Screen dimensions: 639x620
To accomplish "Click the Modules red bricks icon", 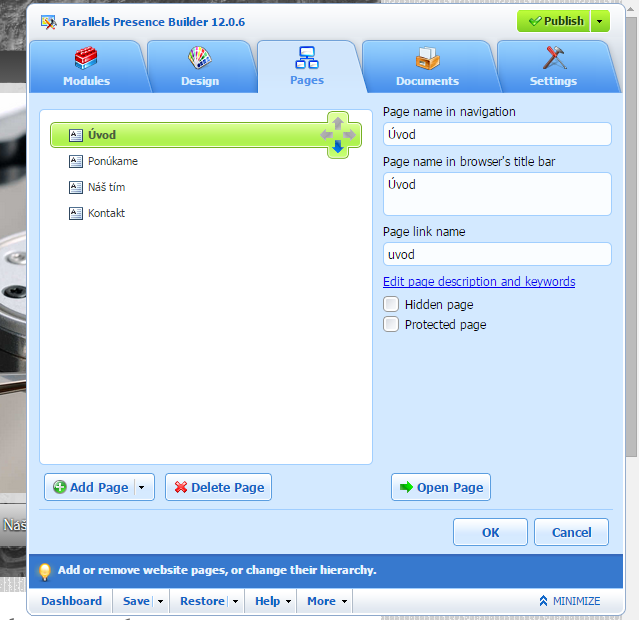I will 86,58.
